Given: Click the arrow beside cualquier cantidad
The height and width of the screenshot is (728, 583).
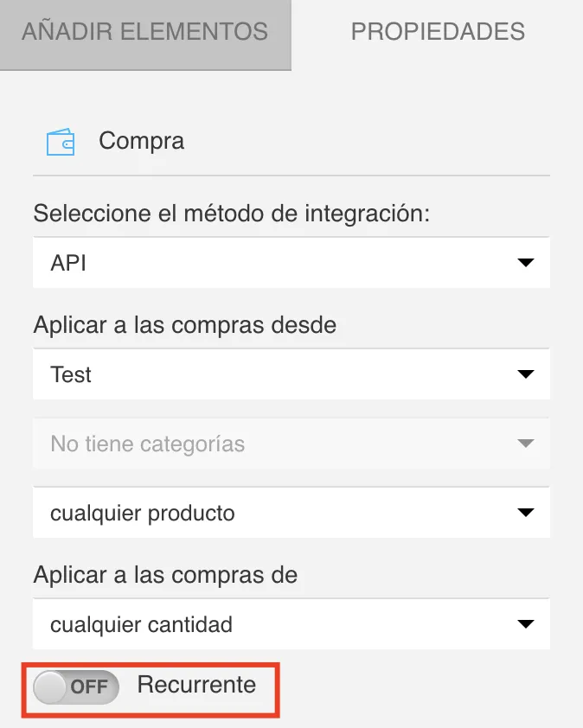Looking at the screenshot, I should tap(525, 624).
